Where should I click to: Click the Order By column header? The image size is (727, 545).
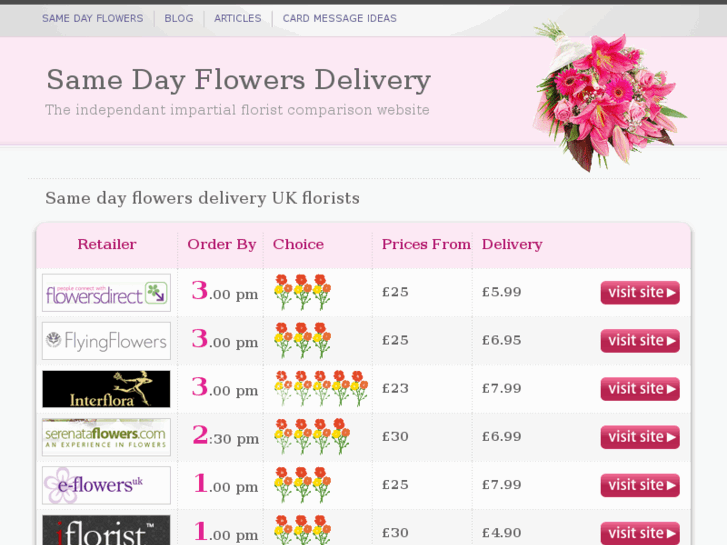pyautogui.click(x=222, y=244)
